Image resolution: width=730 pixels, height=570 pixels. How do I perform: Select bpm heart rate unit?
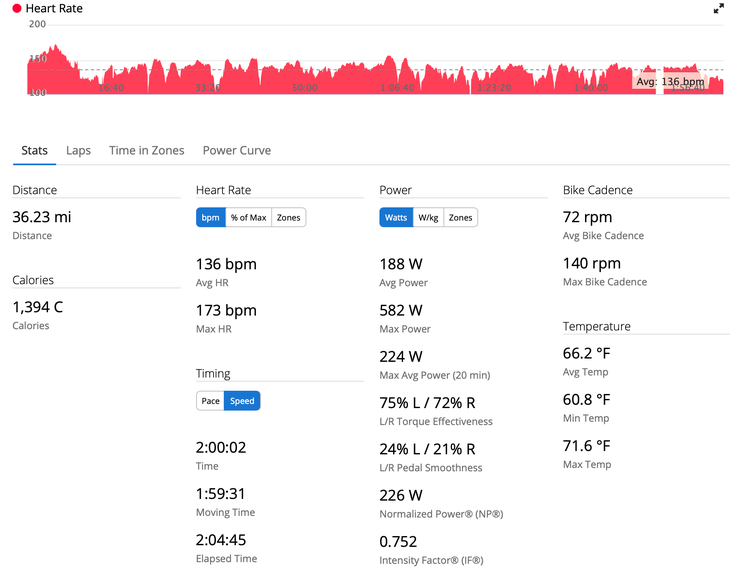click(x=210, y=217)
